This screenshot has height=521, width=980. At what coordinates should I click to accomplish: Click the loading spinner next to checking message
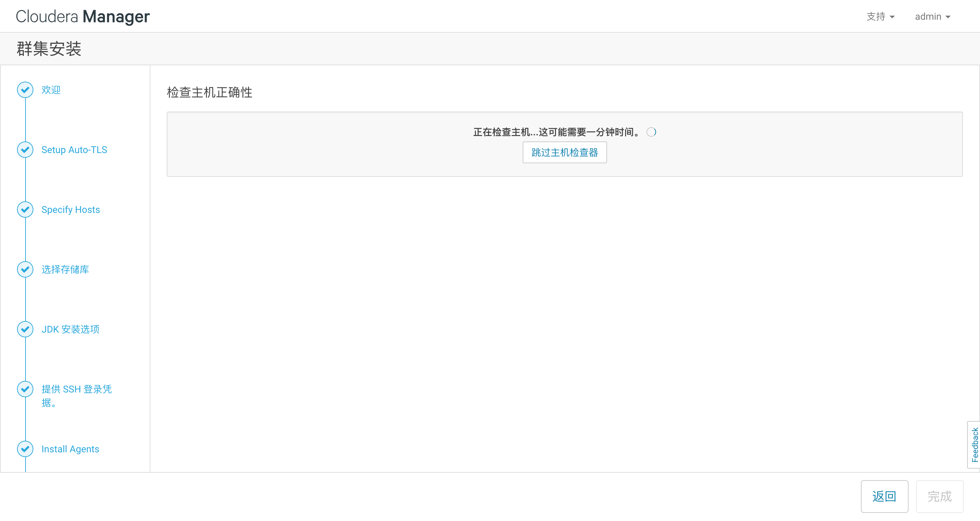pyautogui.click(x=651, y=132)
